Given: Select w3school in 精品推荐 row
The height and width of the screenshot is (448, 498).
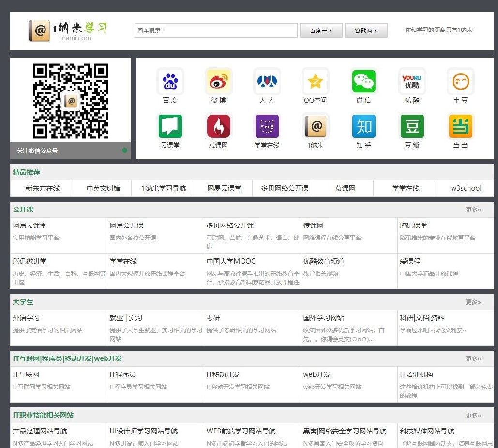Looking at the screenshot, I should coord(466,188).
